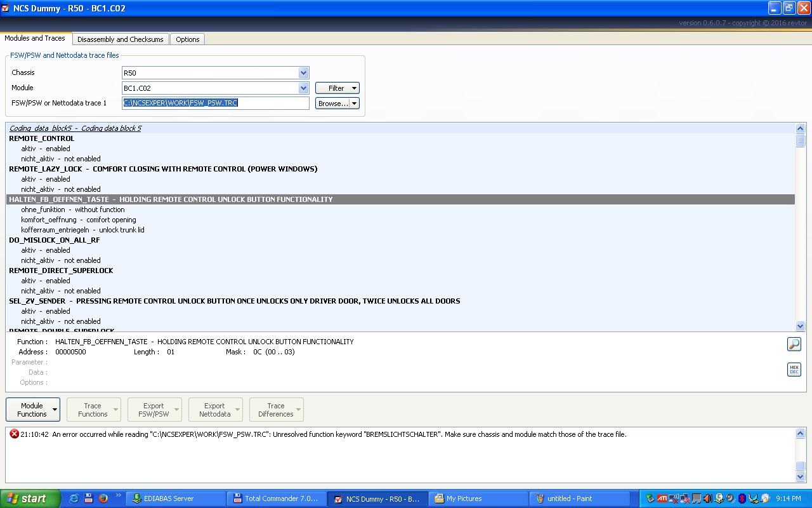The height and width of the screenshot is (508, 812).
Task: Open the Browse button dropdown arrow
Action: coord(354,103)
